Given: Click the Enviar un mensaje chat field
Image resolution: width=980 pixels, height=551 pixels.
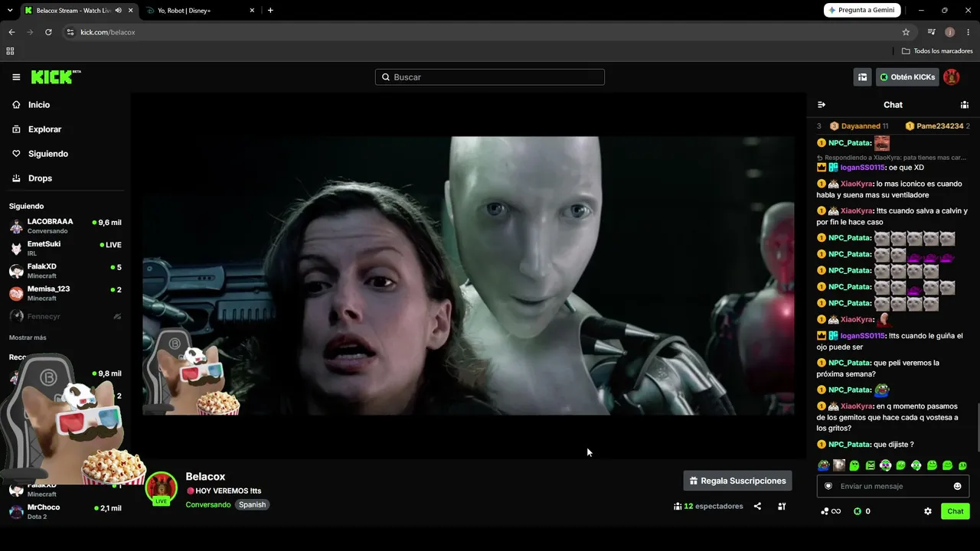Looking at the screenshot, I should [893, 486].
